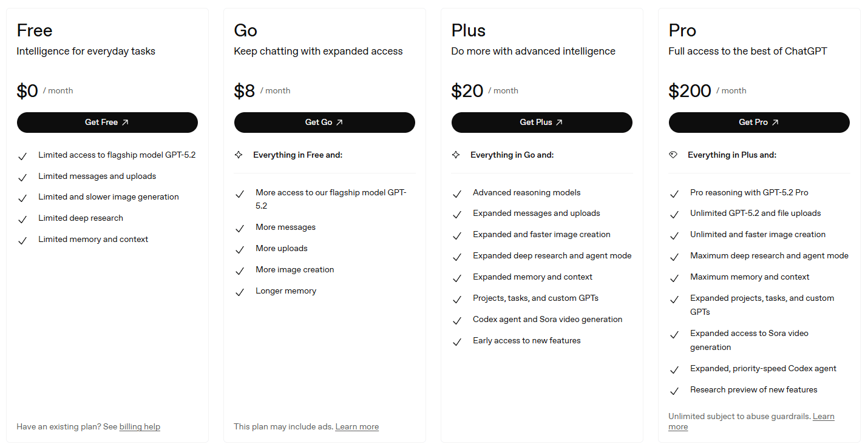Click the checkmark next to More image creation
The image size is (868, 447).
240,271
